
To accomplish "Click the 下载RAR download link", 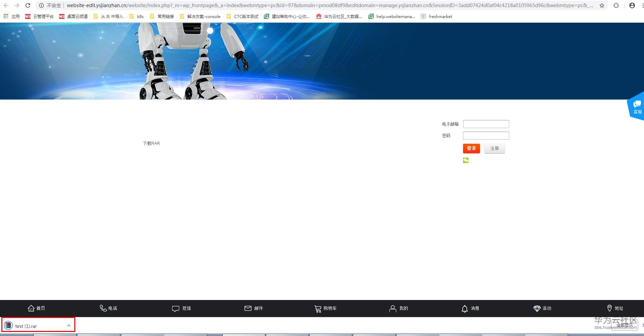I will pos(151,143).
